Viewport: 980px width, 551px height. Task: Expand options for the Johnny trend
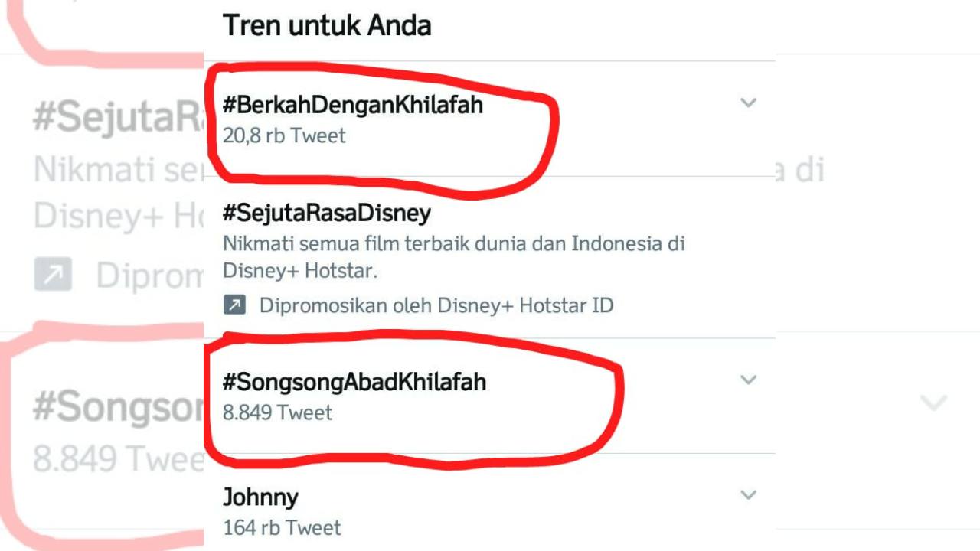(x=748, y=495)
